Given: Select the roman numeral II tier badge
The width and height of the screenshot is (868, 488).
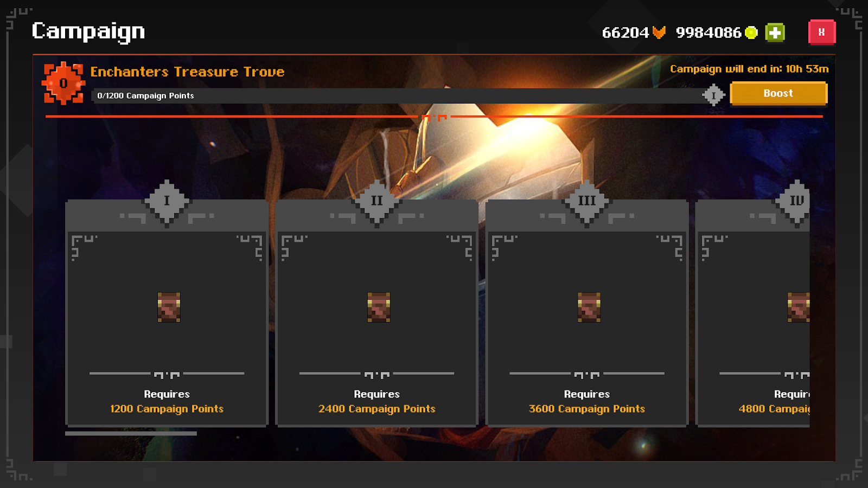Looking at the screenshot, I should [x=377, y=201].
